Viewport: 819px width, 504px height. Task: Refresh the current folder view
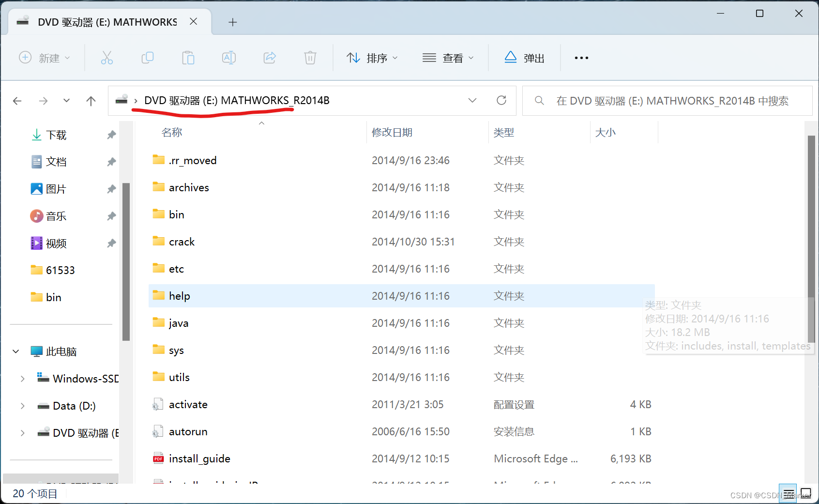coord(501,100)
